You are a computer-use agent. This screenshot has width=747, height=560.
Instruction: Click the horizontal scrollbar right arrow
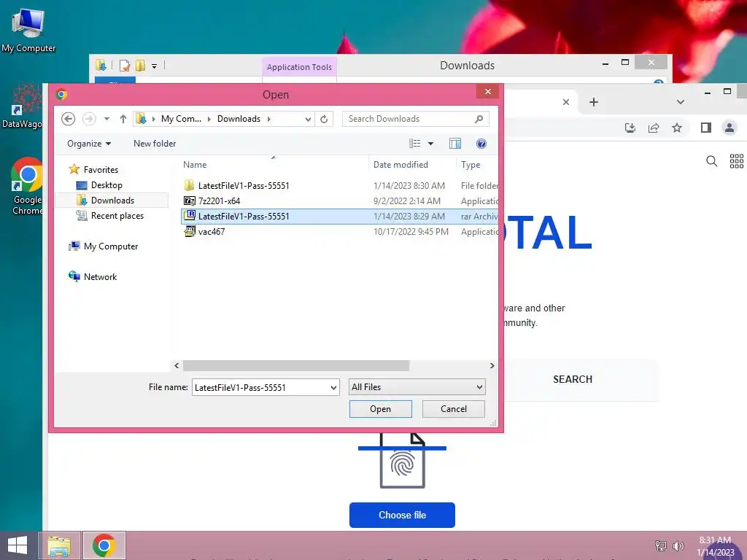(x=492, y=366)
